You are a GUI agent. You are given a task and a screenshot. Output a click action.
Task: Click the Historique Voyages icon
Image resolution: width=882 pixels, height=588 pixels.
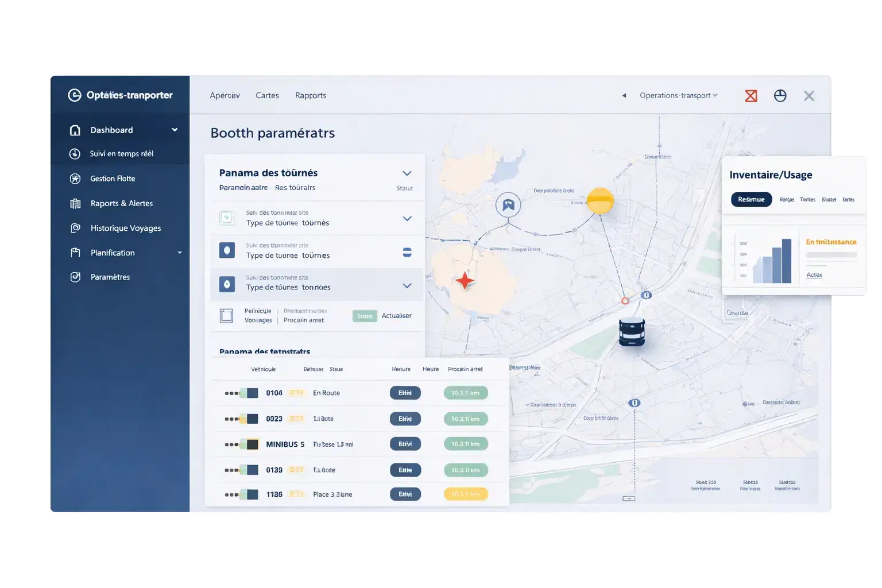[x=75, y=227]
